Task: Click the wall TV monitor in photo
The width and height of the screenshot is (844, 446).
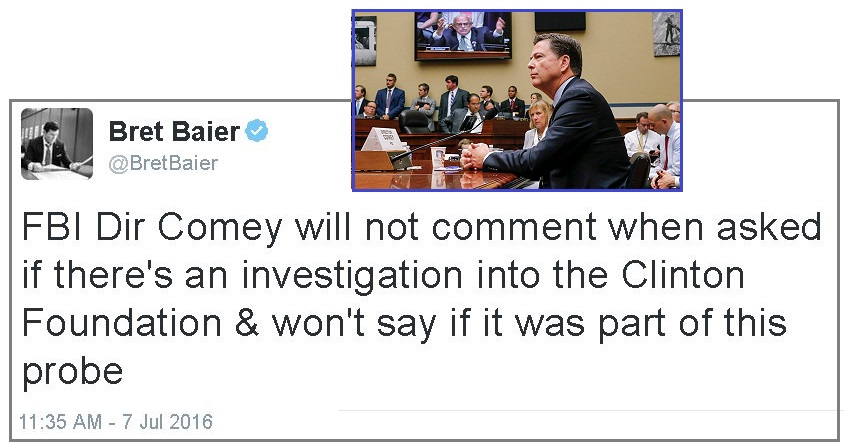Action: [x=462, y=35]
